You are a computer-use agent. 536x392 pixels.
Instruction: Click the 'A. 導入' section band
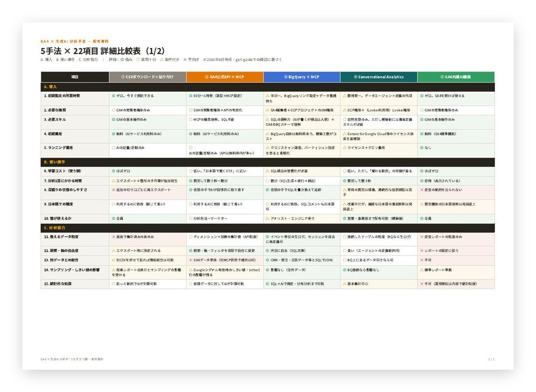pos(267,87)
